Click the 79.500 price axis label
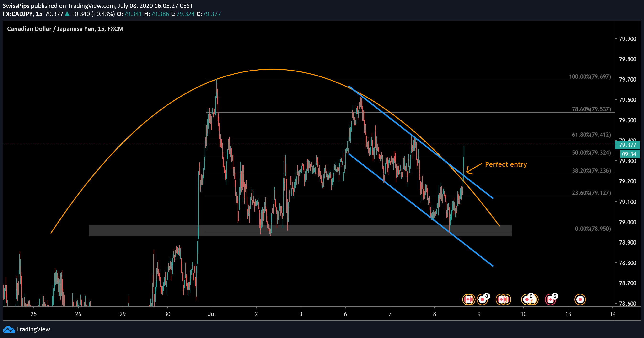644x338 pixels. [x=628, y=120]
